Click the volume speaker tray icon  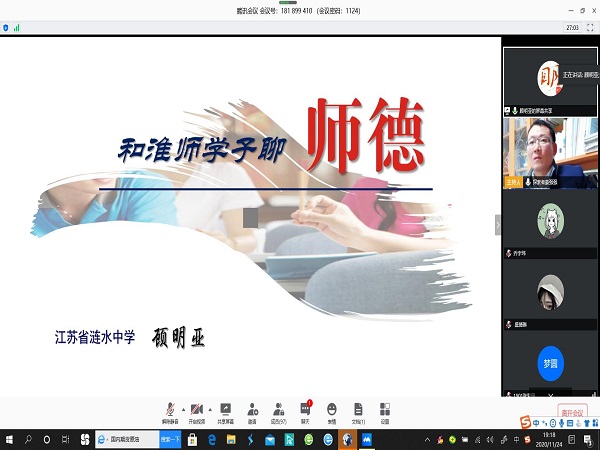tap(490, 439)
